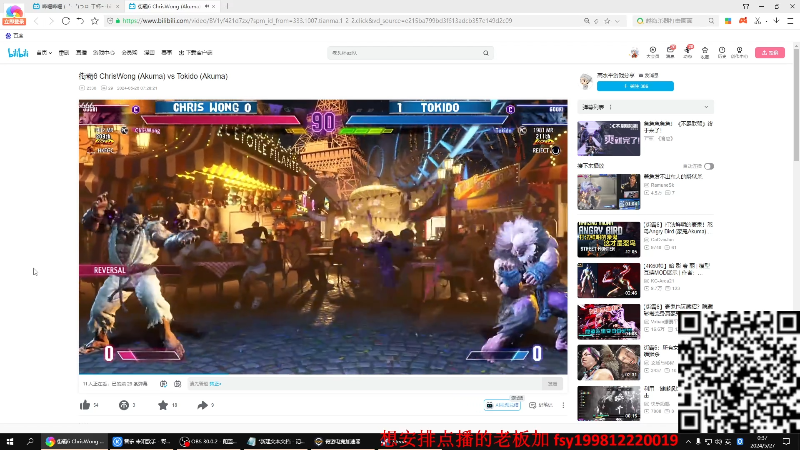Open the text document taskbar item
Viewport: 800px width, 450px height.
pos(276,441)
